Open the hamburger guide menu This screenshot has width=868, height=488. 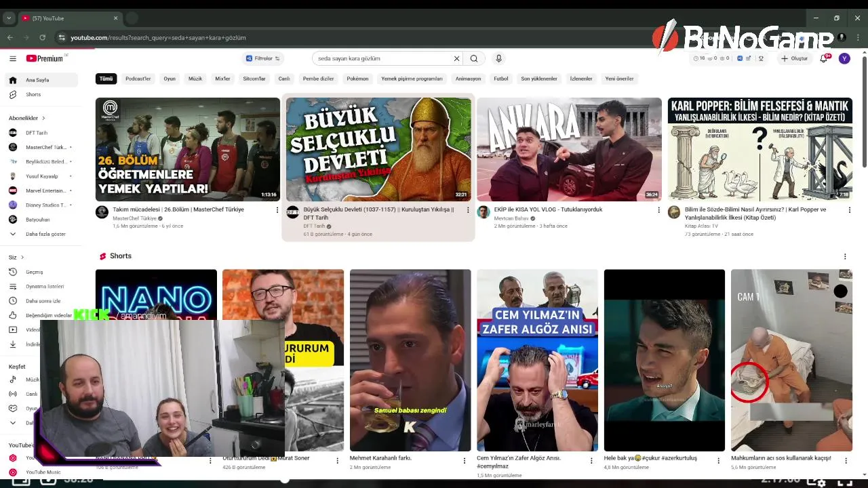pyautogui.click(x=13, y=59)
